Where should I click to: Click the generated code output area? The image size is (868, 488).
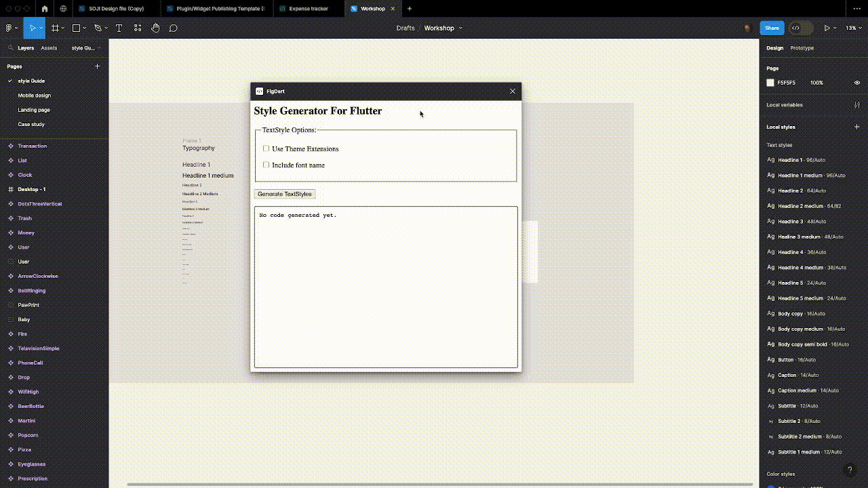click(386, 287)
